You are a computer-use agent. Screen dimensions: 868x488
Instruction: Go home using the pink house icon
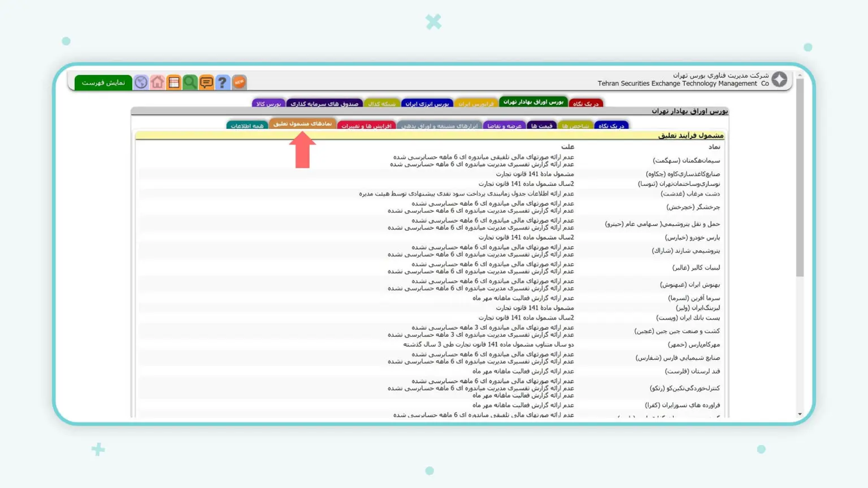click(158, 82)
